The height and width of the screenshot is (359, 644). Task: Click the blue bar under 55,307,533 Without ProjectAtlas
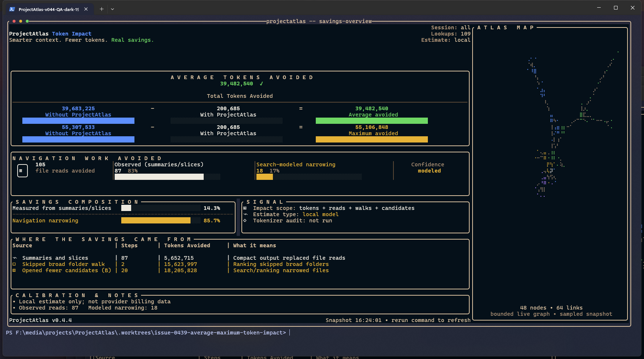pyautogui.click(x=78, y=140)
